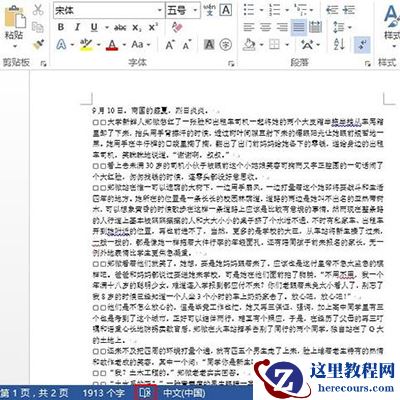Click the numbered list icon
Screen dimensions: 400x400
click(x=274, y=10)
